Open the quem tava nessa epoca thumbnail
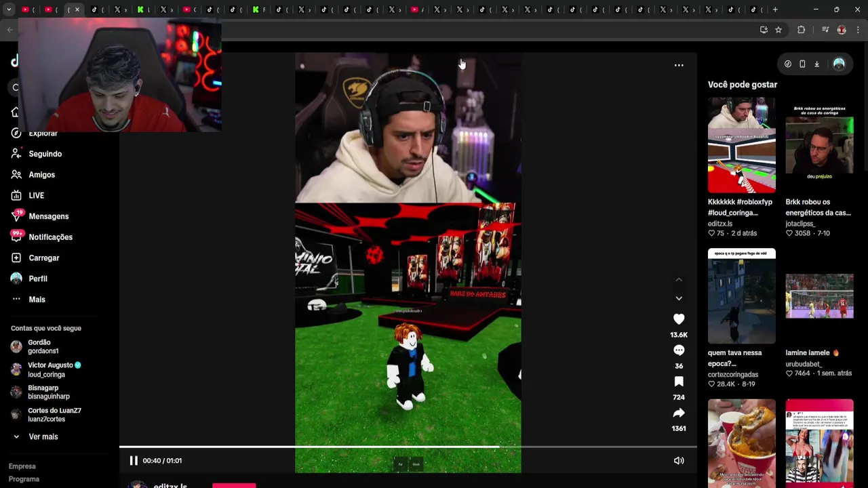Screen dimensions: 868x488 pos(742,296)
